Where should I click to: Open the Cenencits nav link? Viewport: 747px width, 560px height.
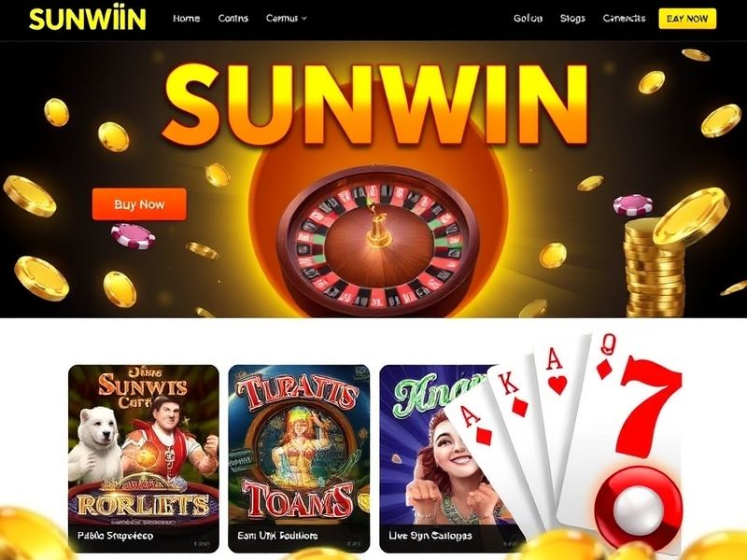(624, 19)
